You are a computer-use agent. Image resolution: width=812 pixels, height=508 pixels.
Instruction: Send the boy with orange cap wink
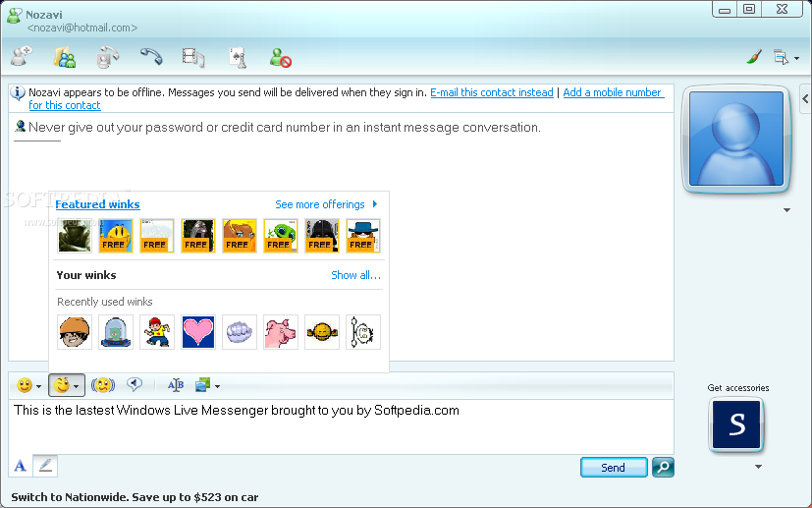(75, 332)
